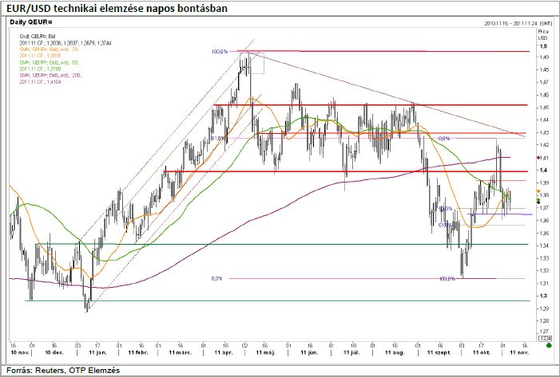This screenshot has width=560, height=377.
Task: Click the green 50-day SMA marker on price axis
Action: (x=539, y=200)
